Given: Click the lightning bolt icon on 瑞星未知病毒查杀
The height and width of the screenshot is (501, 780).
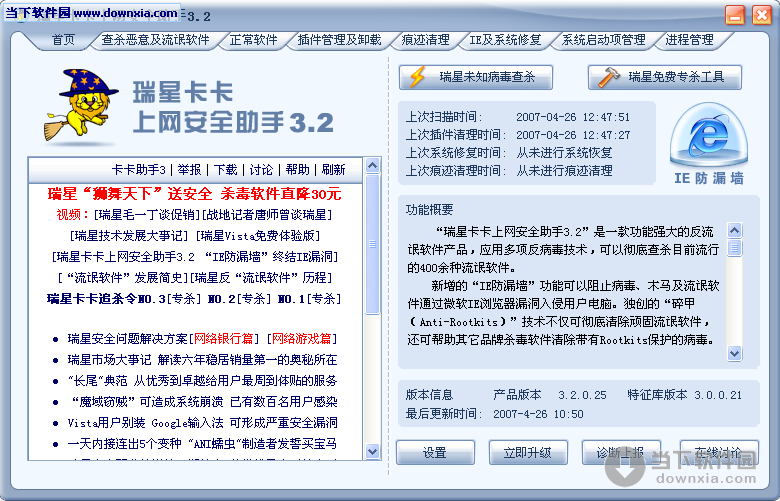Looking at the screenshot, I should (x=417, y=77).
